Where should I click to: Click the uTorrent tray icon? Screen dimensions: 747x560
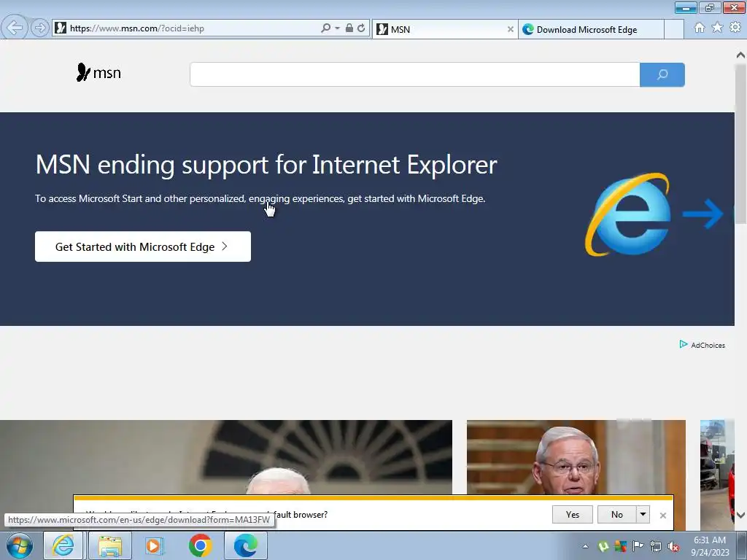pos(603,546)
